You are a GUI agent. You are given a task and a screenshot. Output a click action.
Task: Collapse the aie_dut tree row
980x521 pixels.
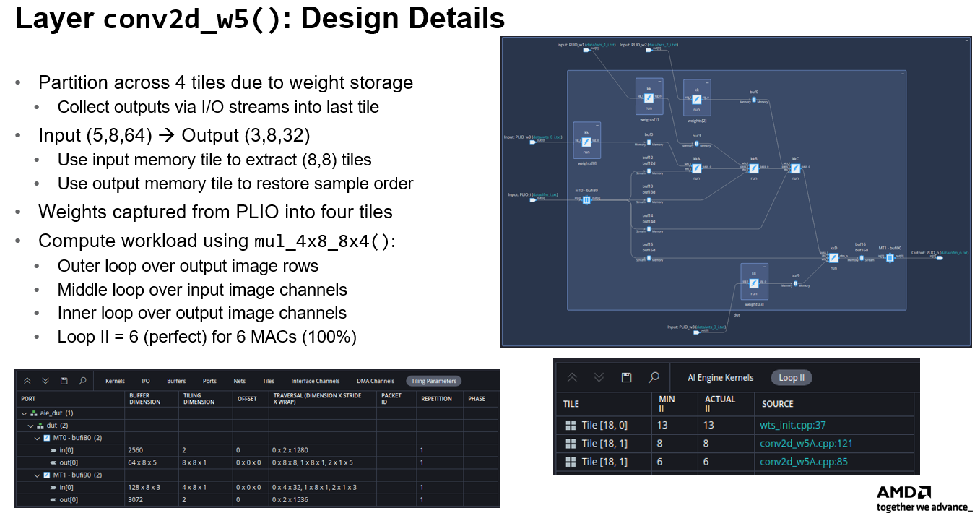(24, 413)
